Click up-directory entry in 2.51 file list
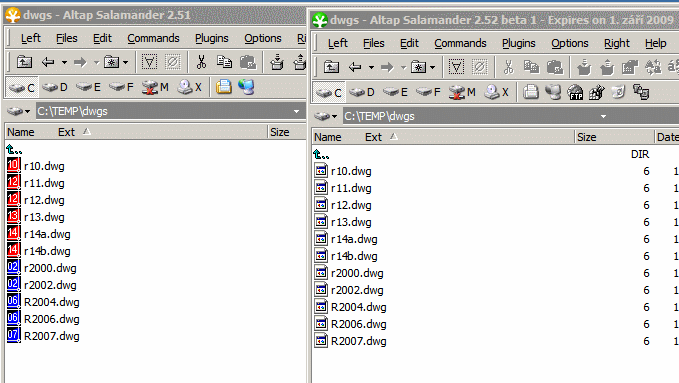 [x=14, y=149]
